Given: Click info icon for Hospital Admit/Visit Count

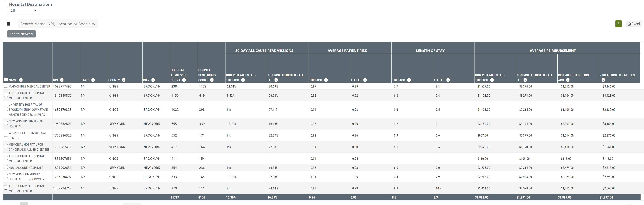Looking at the screenshot, I should click(x=184, y=80).
